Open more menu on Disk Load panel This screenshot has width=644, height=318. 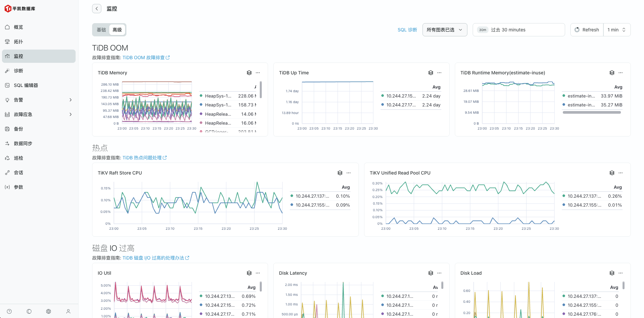(x=621, y=273)
